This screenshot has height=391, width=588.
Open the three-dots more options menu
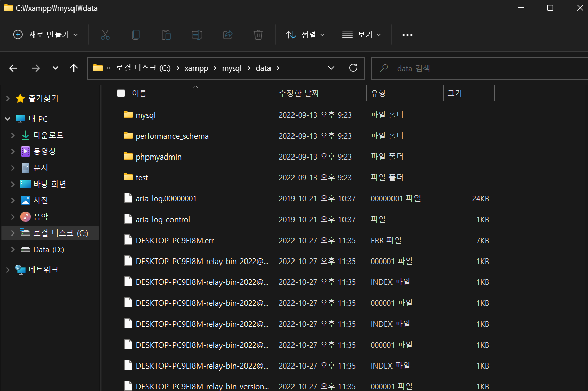pyautogui.click(x=408, y=35)
